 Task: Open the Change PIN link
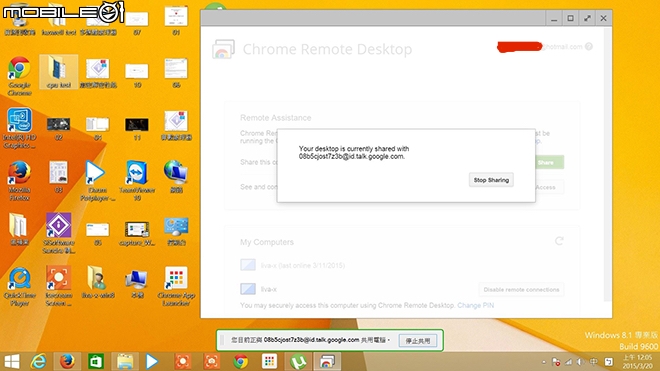[476, 305]
